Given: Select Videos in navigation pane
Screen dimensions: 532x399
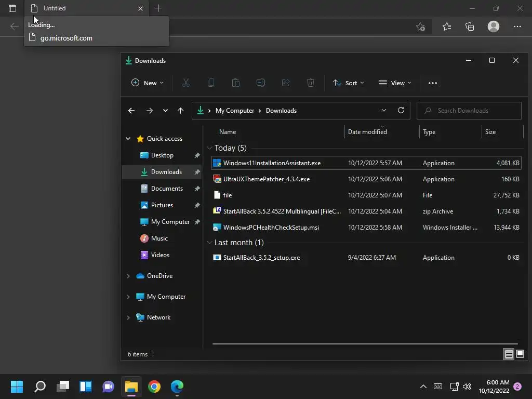Looking at the screenshot, I should [x=162, y=255].
